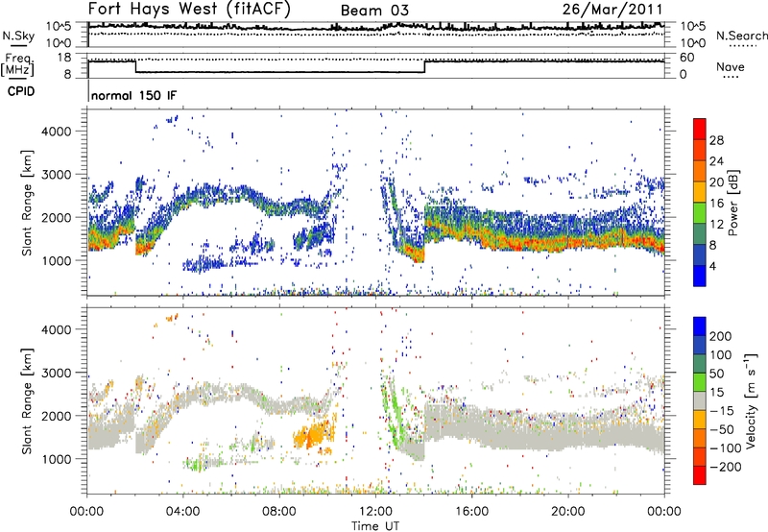Click the date '26/Mar/2011'
Viewport: 768px width, 532px height.
[x=612, y=10]
